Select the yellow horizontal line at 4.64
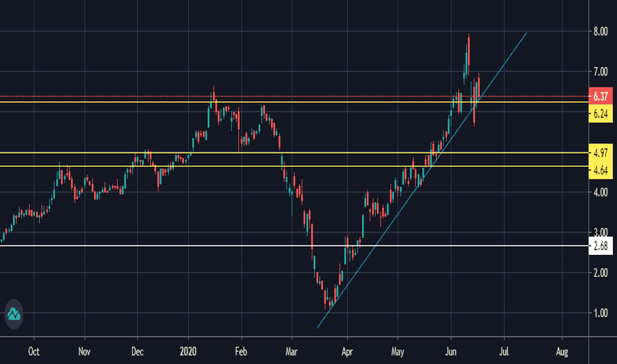 pos(295,167)
